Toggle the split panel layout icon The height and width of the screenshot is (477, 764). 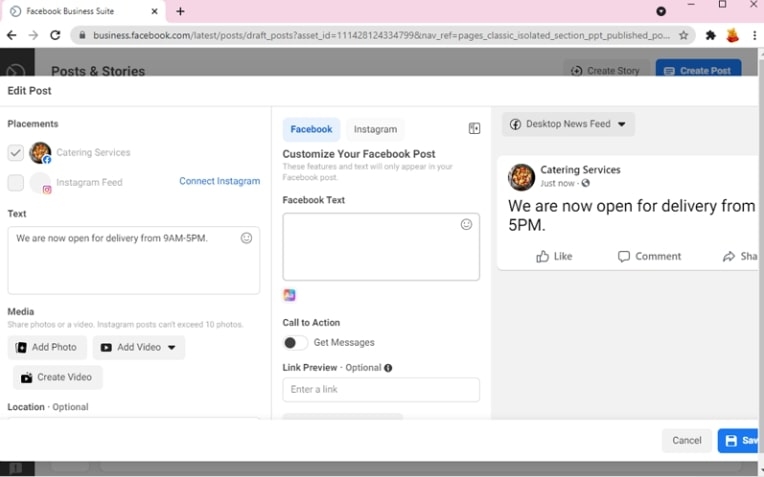click(474, 128)
